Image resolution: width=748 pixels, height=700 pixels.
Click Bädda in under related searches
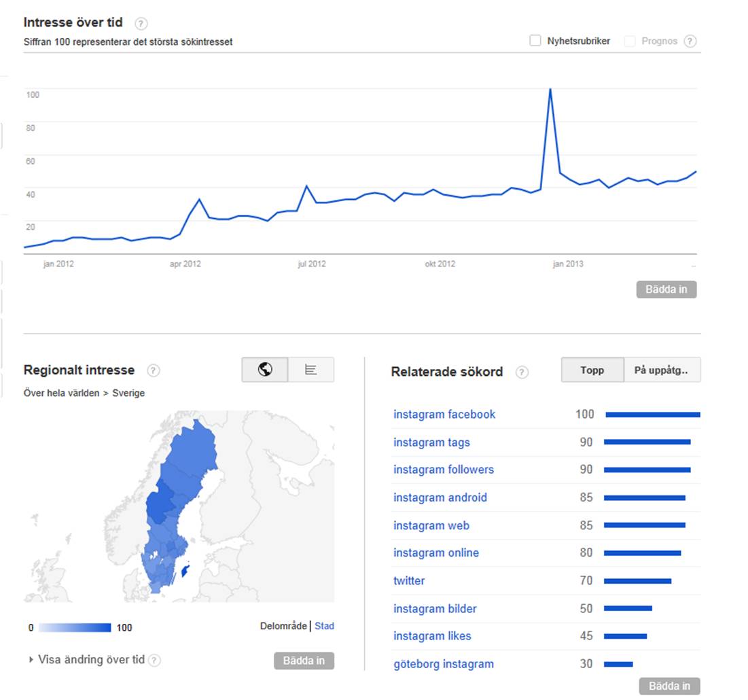[x=670, y=686]
